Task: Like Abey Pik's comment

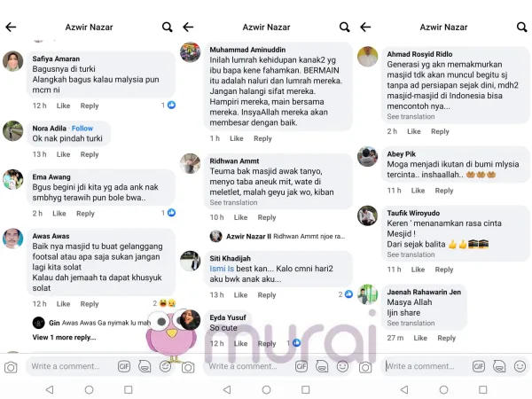Action: [418, 191]
